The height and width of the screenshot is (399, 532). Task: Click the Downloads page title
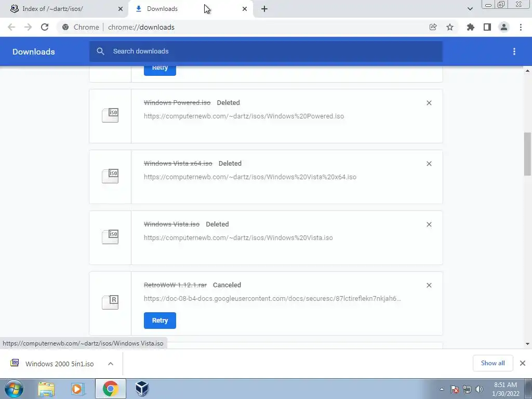click(34, 51)
